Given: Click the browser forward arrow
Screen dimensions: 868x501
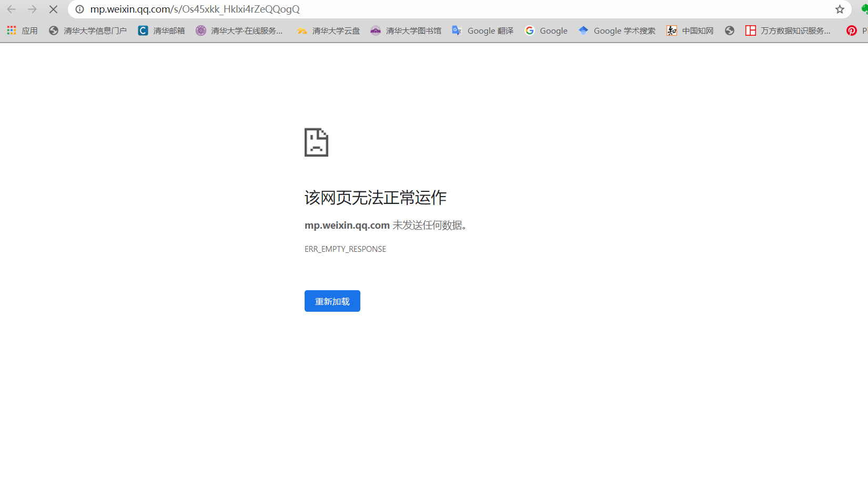Looking at the screenshot, I should click(32, 9).
